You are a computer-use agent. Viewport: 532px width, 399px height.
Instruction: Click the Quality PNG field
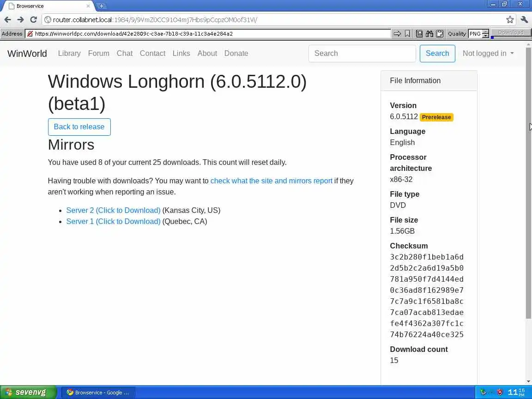tap(475, 34)
